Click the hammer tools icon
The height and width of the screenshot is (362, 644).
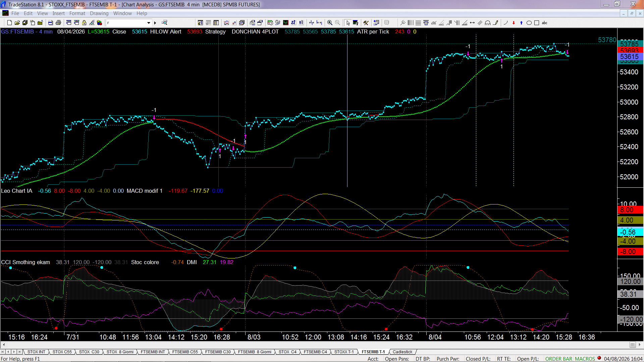[366, 23]
